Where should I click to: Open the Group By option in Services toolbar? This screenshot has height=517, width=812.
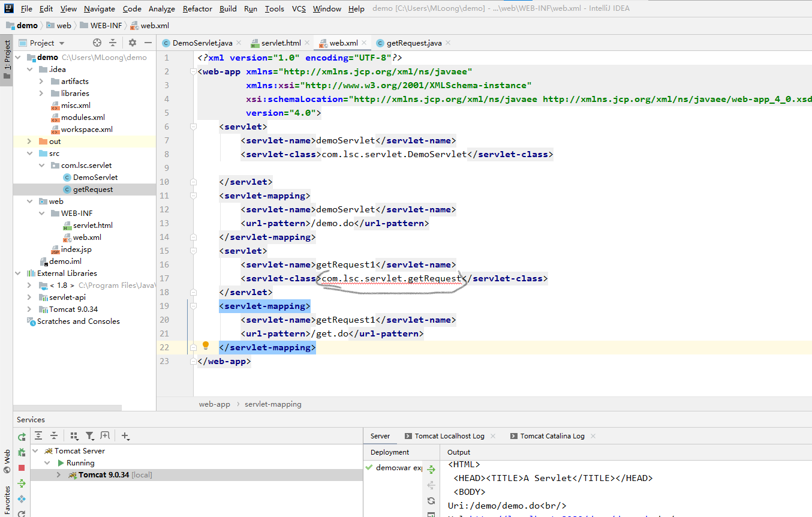(x=74, y=436)
